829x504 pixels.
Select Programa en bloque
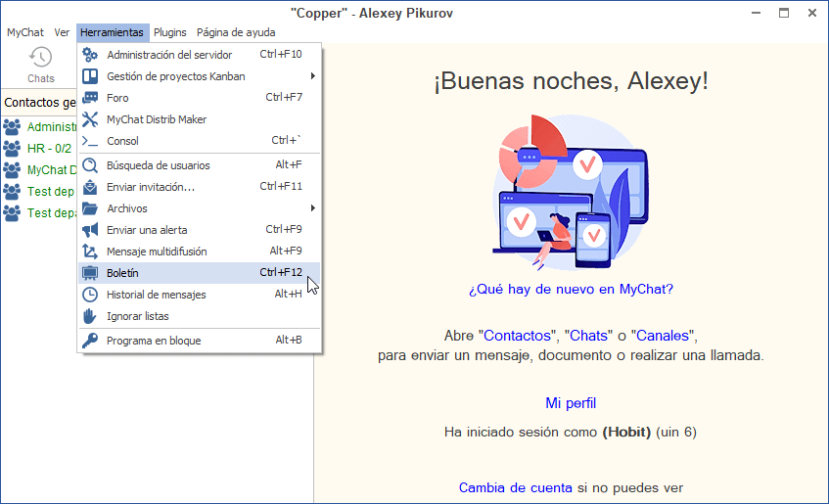(x=200, y=341)
